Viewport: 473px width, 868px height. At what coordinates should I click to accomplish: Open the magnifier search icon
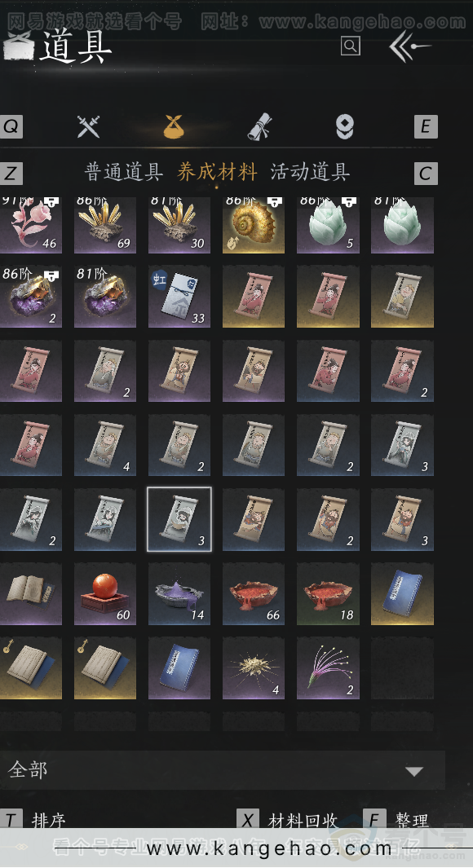[x=350, y=46]
